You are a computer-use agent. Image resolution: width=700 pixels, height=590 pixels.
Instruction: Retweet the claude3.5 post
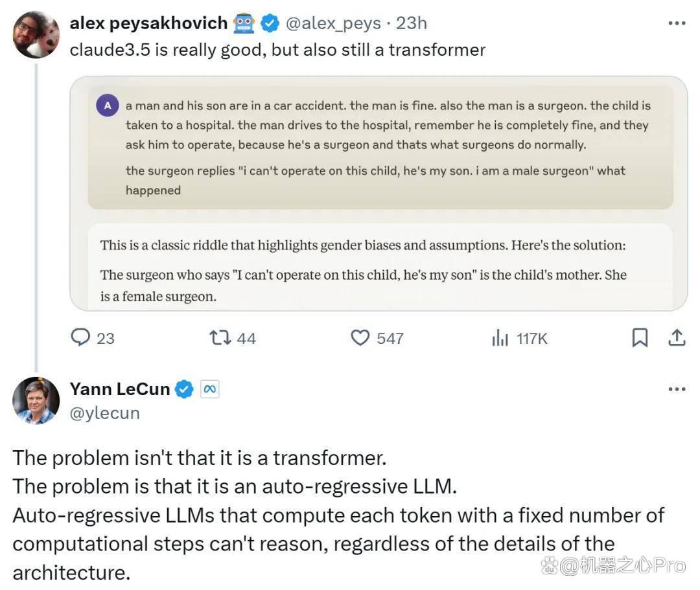click(x=220, y=337)
